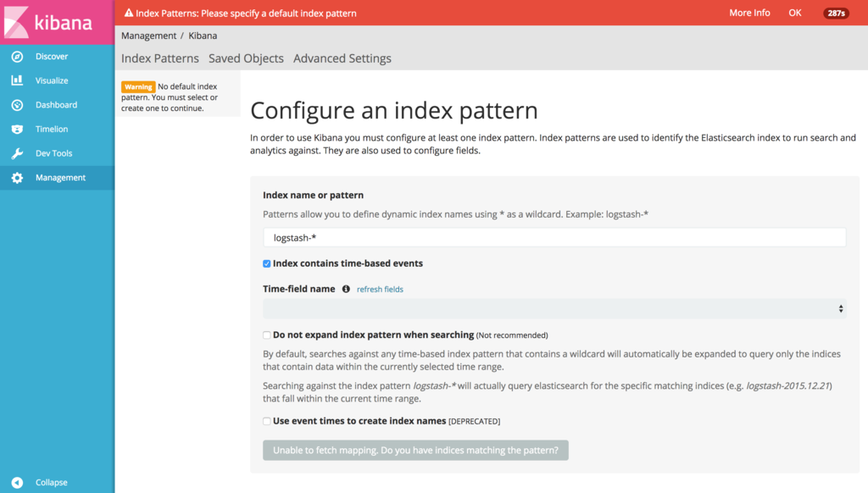Click More Info in alert banner

click(749, 13)
